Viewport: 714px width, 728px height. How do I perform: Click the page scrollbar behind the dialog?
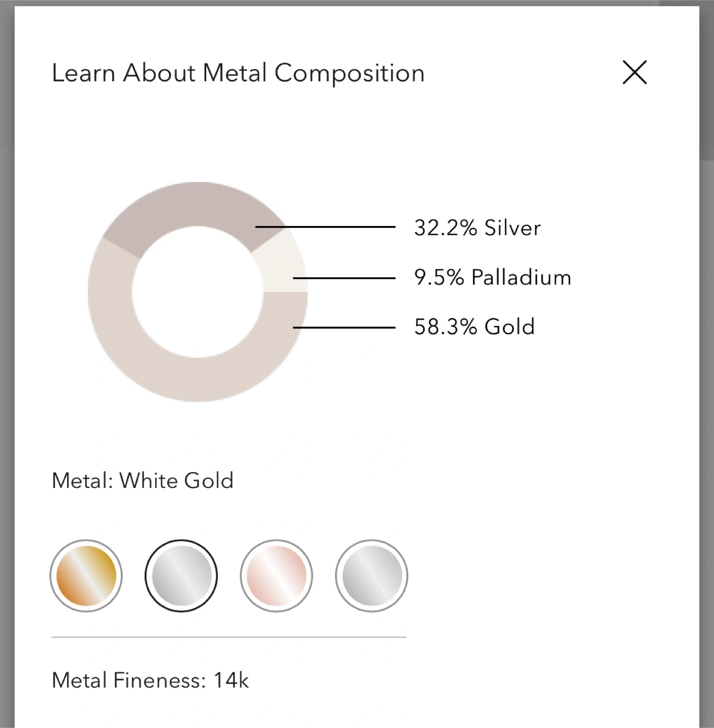click(x=706, y=81)
